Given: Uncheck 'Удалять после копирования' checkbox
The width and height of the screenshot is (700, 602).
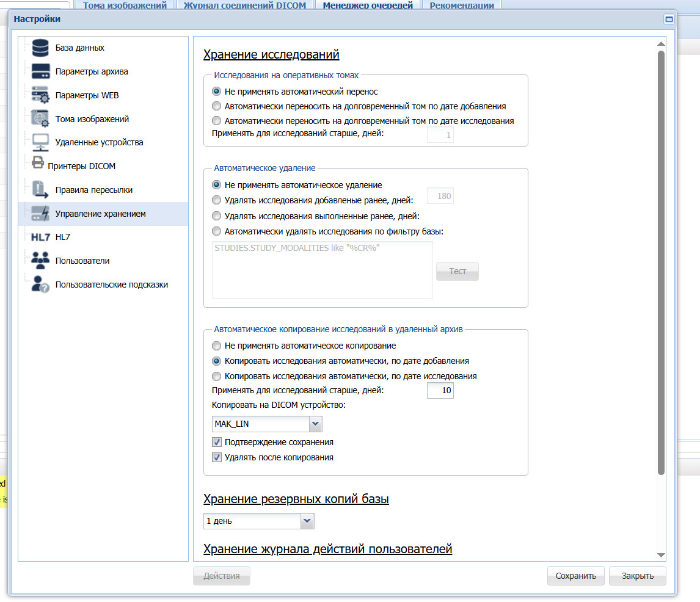Looking at the screenshot, I should coord(217,457).
